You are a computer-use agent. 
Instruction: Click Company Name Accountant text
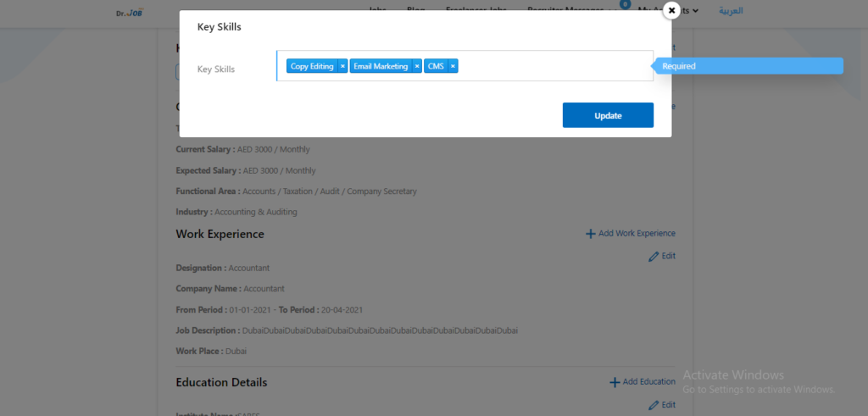[231, 289]
